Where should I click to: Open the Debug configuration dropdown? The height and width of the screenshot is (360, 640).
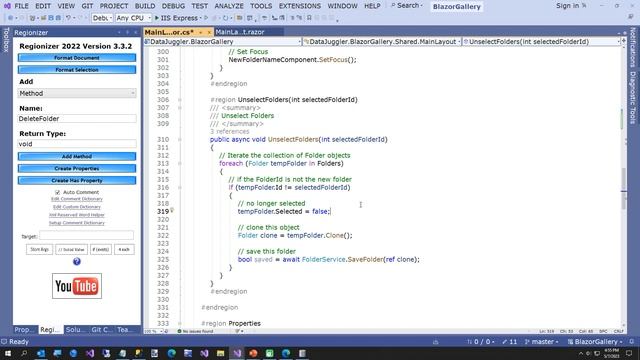pyautogui.click(x=102, y=18)
